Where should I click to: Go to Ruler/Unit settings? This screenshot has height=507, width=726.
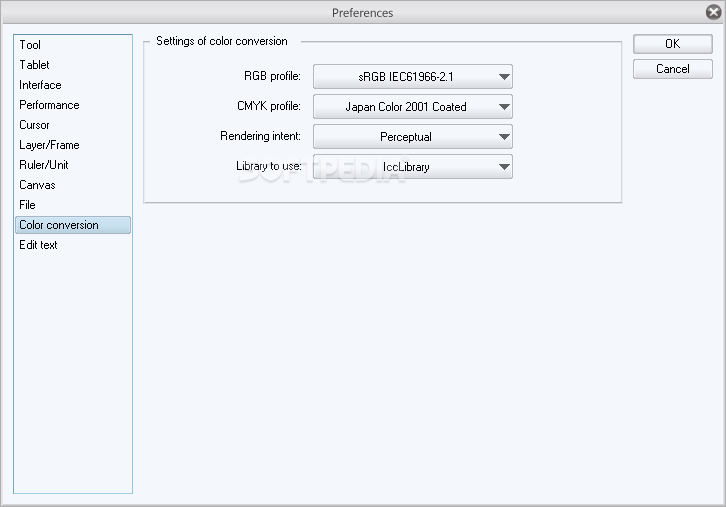(73, 165)
